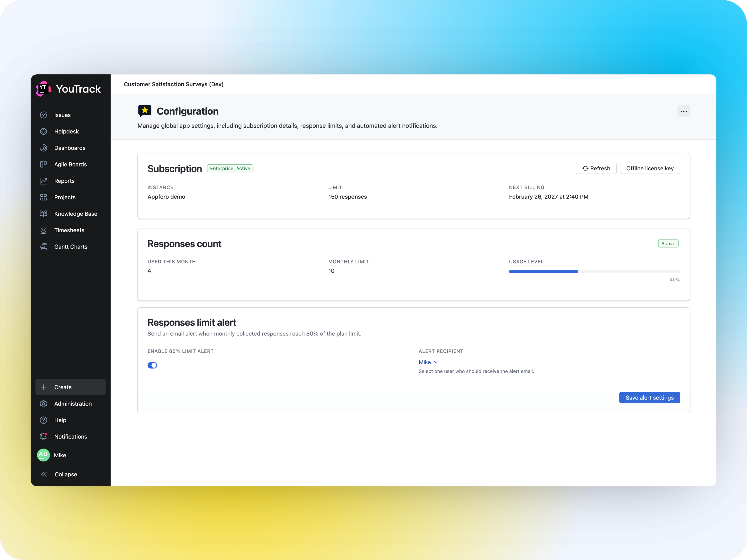747x560 pixels.
Task: Open the Mike alert recipient dropdown
Action: (x=428, y=362)
